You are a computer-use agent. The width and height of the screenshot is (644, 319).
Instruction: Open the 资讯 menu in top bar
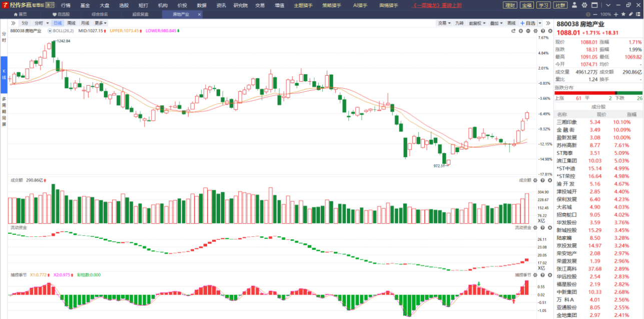pyautogui.click(x=221, y=5)
